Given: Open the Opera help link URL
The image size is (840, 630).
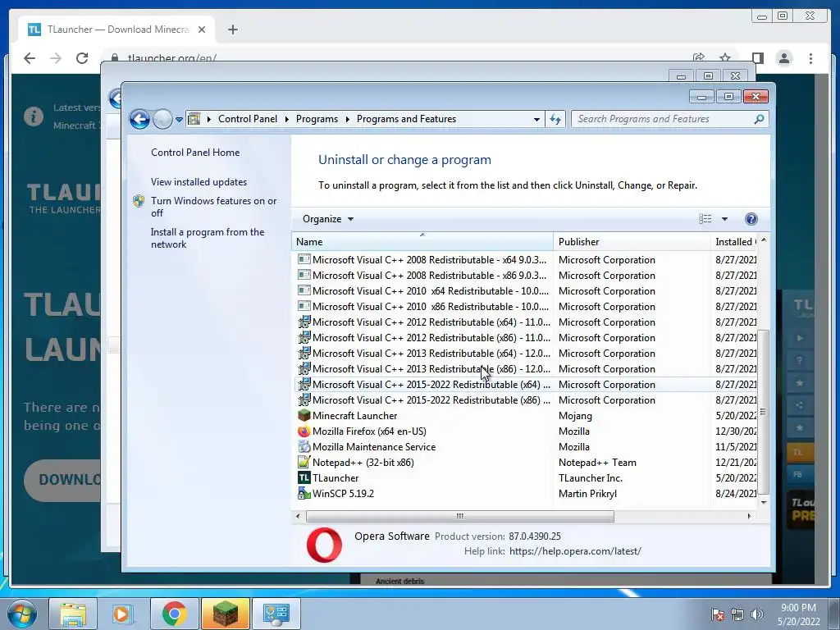Looking at the screenshot, I should click(x=575, y=550).
